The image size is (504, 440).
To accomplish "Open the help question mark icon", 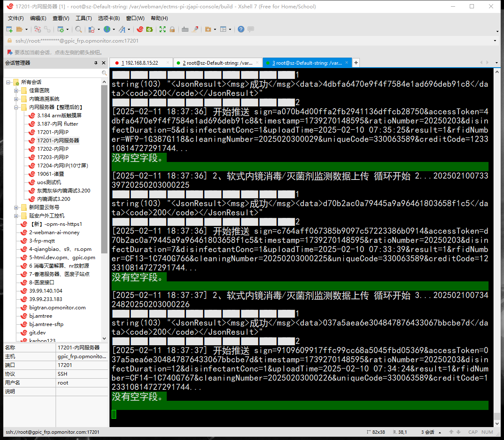I will [x=241, y=29].
